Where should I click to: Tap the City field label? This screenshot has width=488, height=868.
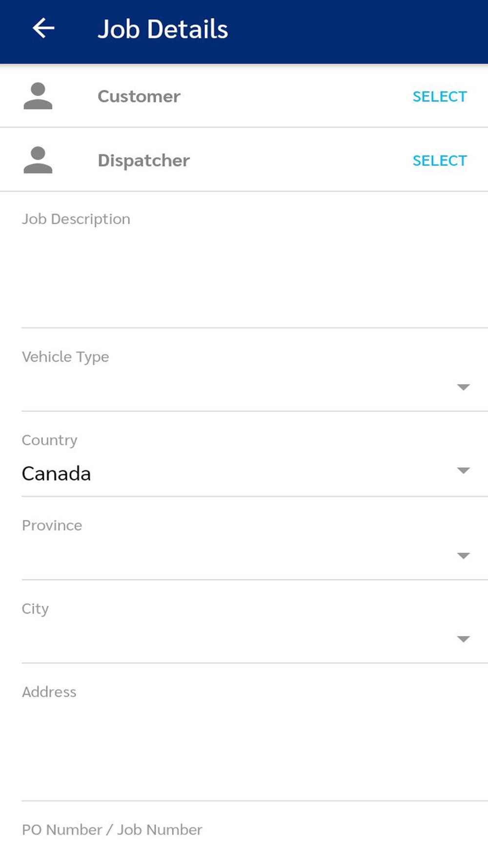[35, 609]
